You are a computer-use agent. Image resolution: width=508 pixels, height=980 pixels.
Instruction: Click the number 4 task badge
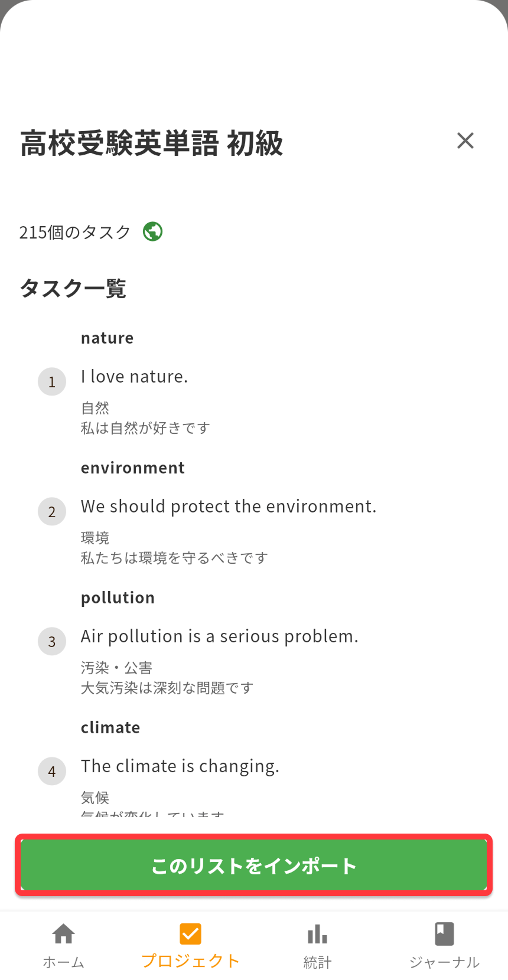pos(52,771)
